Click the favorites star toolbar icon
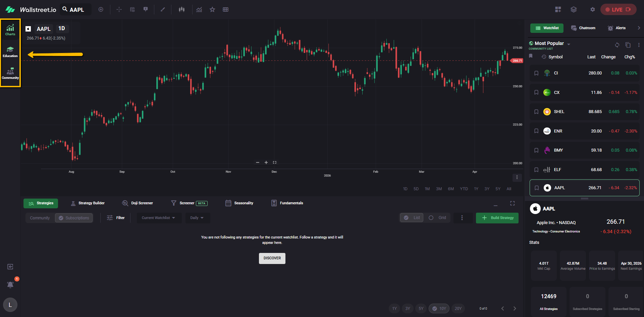 pyautogui.click(x=212, y=9)
